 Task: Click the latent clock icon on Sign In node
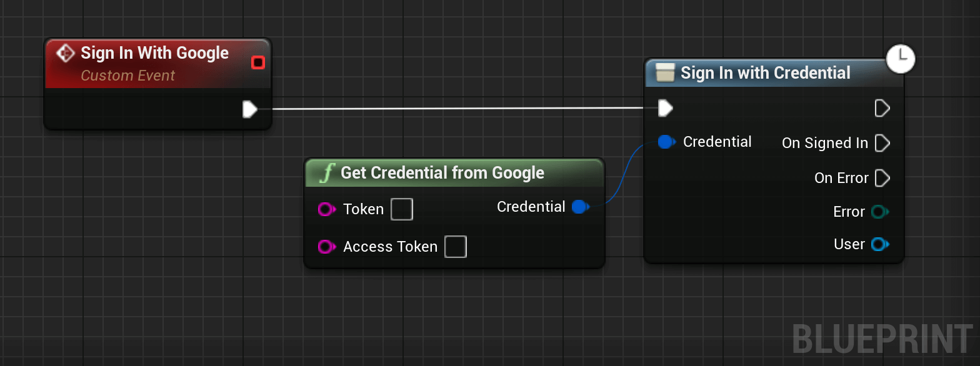click(901, 59)
